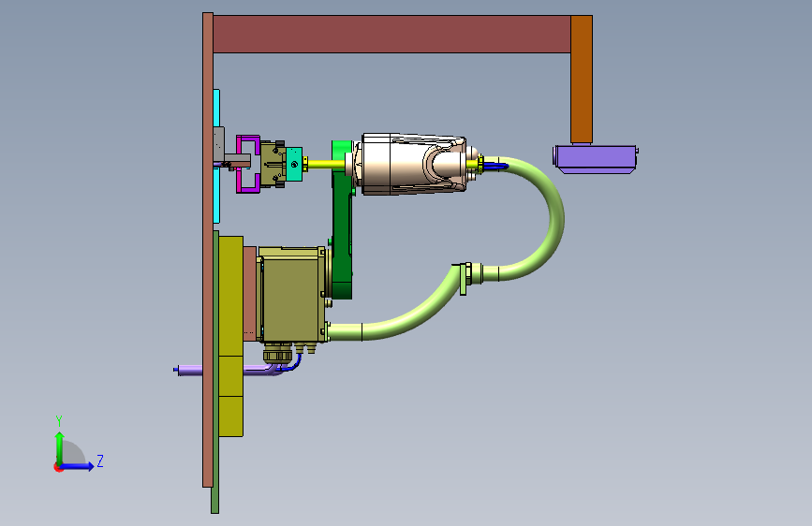
Task: Click the blue Z axis arrow of the triad
Action: 78,466
